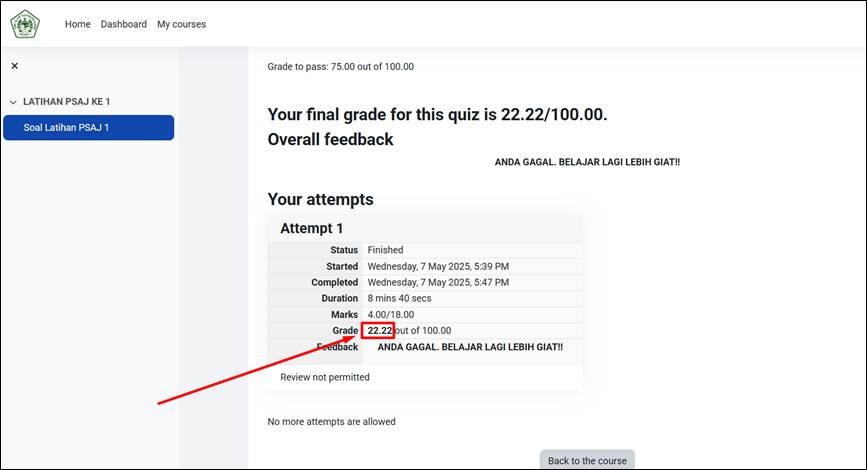867x470 pixels.
Task: Click the school logo in the header
Action: (24, 24)
